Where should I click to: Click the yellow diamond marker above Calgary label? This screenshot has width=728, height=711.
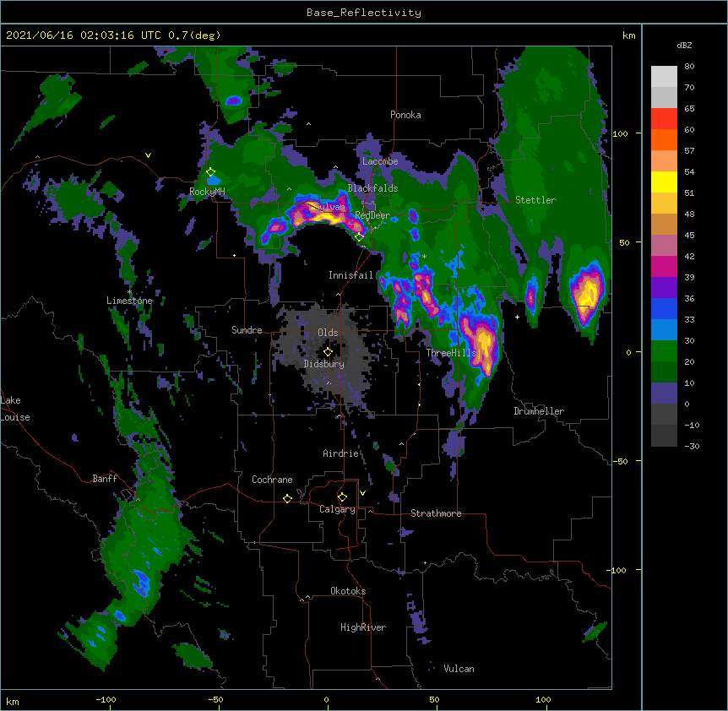coord(342,497)
